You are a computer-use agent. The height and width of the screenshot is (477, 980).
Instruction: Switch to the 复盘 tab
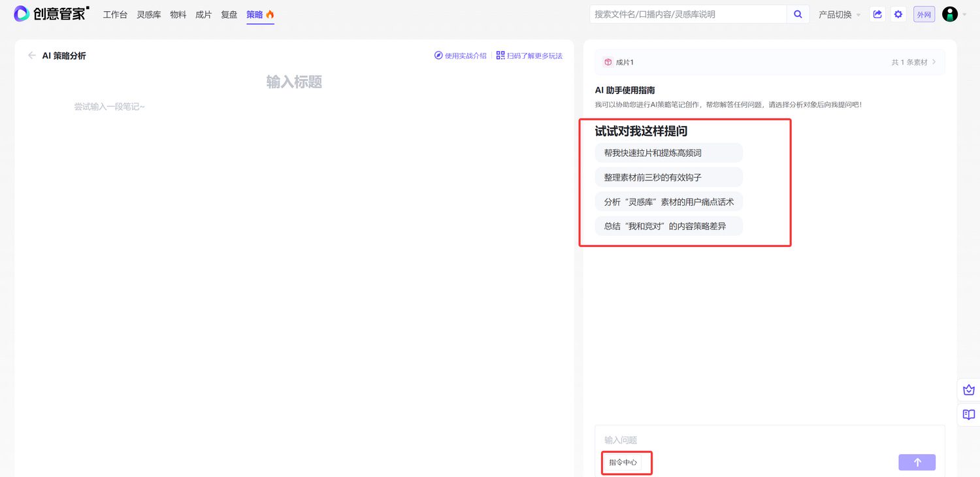pyautogui.click(x=229, y=14)
